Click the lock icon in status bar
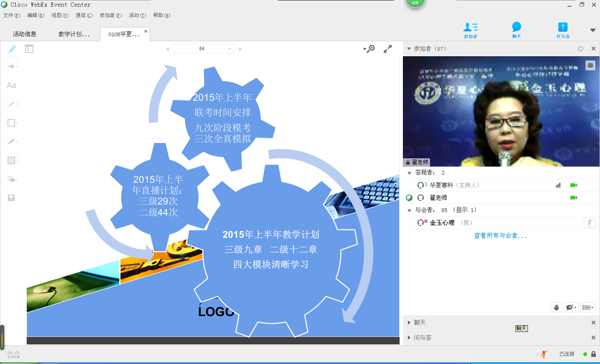This screenshot has width=600, height=364. pos(593,354)
